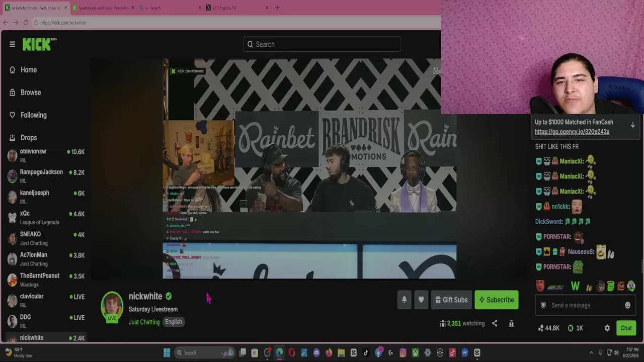The height and width of the screenshot is (362, 644).
Task: Click the stream video player
Action: point(309,168)
